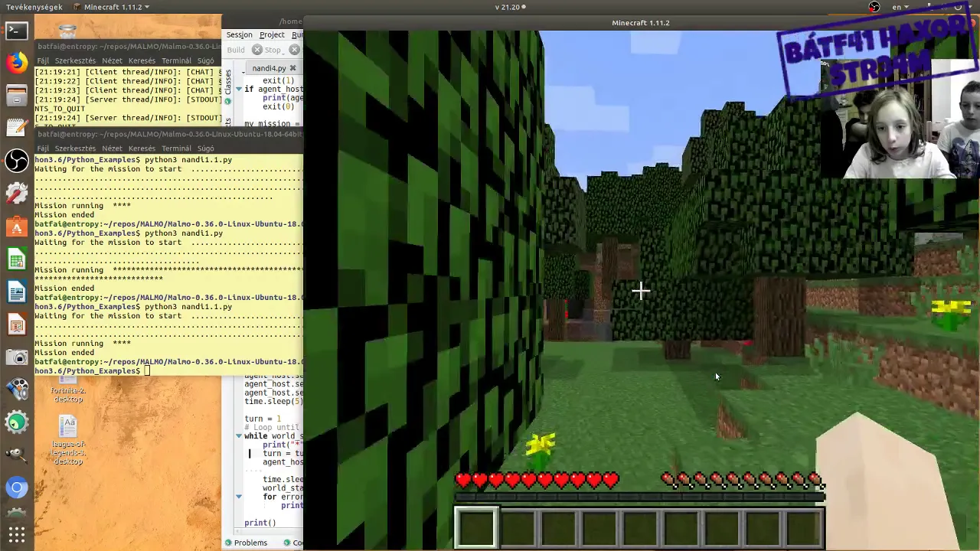Screen dimensions: 980x551
Task: Open the IDE Session menu
Action: point(239,34)
